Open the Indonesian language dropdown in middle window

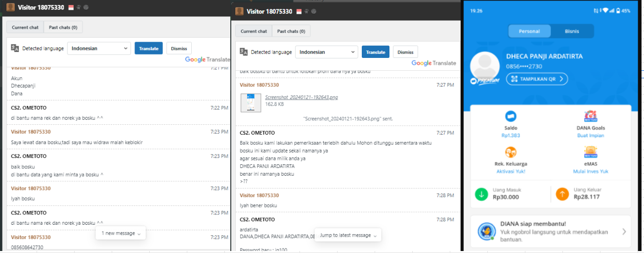click(x=327, y=52)
